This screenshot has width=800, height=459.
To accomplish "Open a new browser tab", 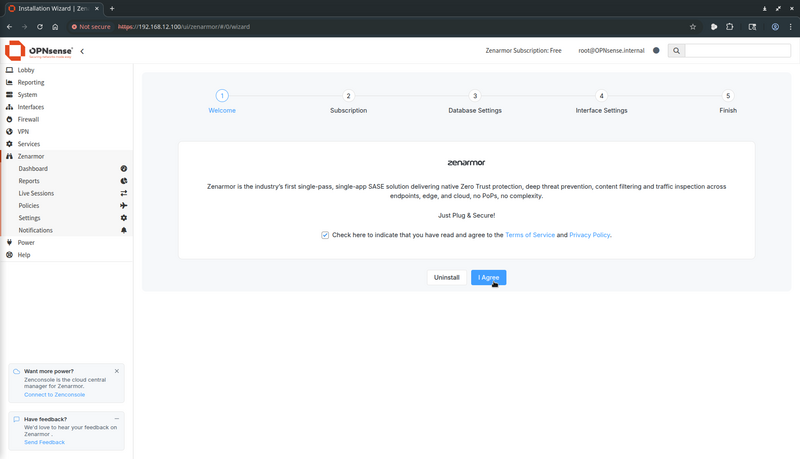I will pyautogui.click(x=112, y=8).
